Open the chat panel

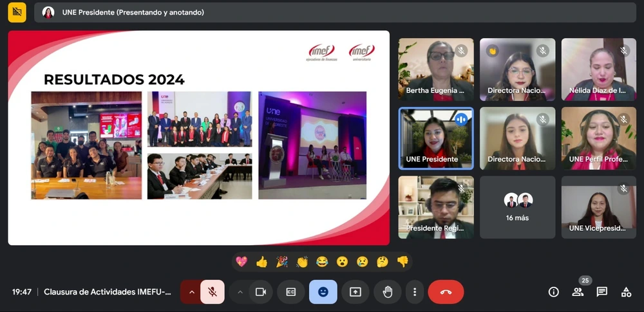coord(601,291)
